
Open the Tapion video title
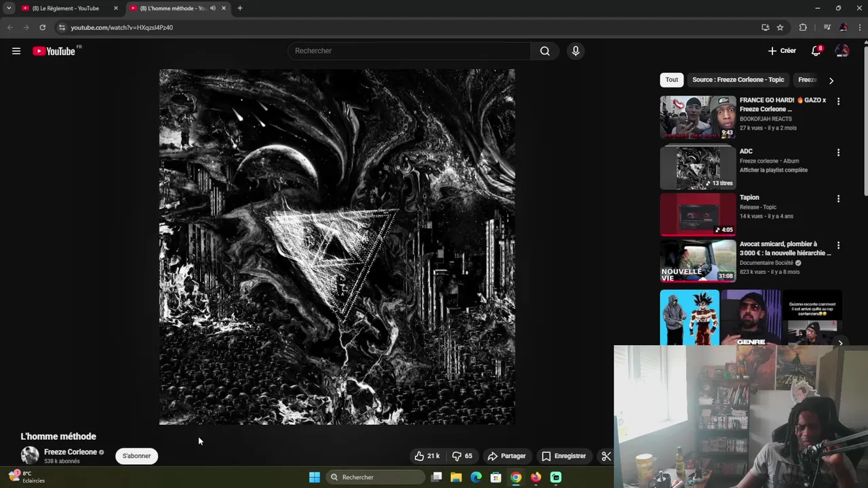[x=749, y=197]
